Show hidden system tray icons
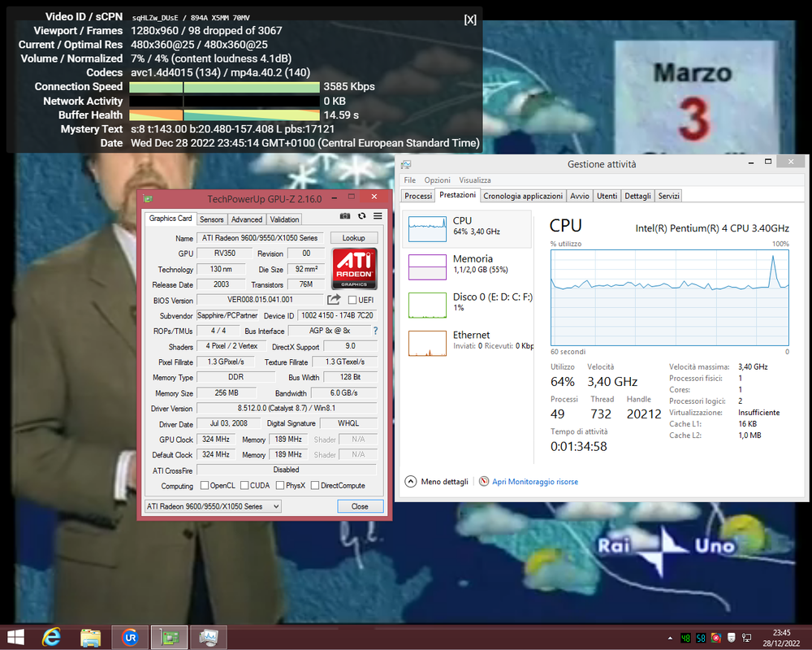This screenshot has width=812, height=650. click(670, 638)
